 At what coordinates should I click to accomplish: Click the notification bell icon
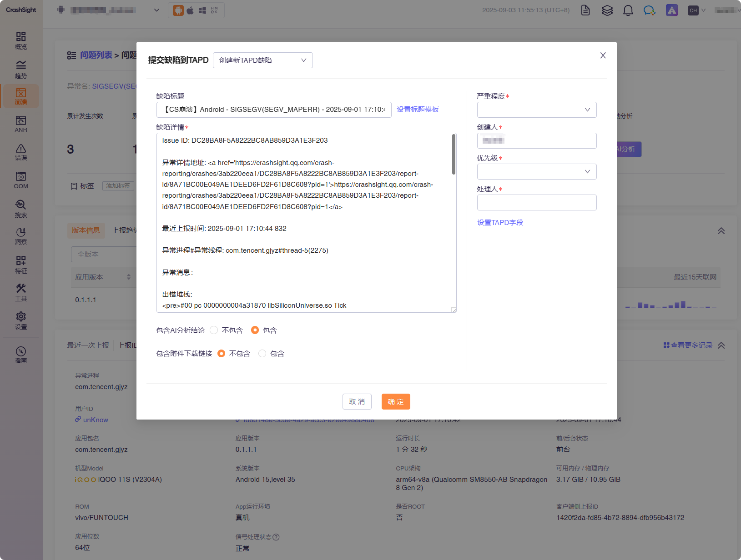tap(628, 10)
